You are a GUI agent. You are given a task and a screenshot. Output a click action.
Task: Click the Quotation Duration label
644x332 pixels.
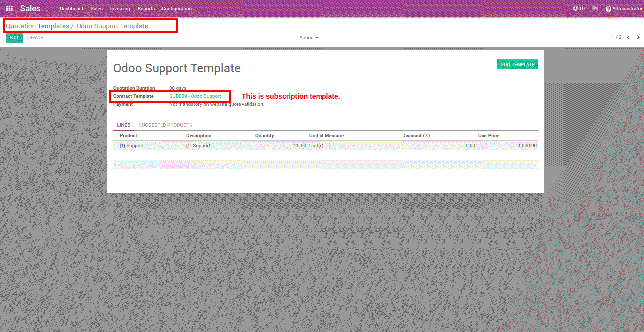point(134,88)
